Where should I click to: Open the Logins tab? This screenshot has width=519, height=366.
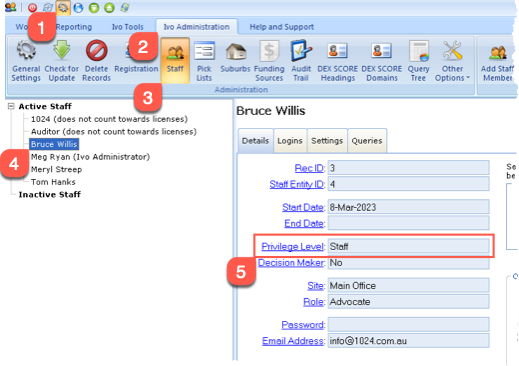(x=290, y=141)
